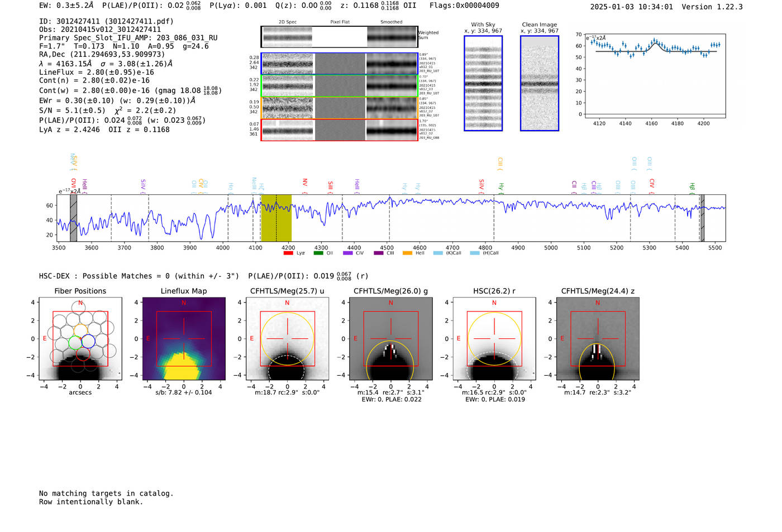Open the Lineflux Map panel
Image resolution: width=782 pixels, height=532 pixels.
184,339
